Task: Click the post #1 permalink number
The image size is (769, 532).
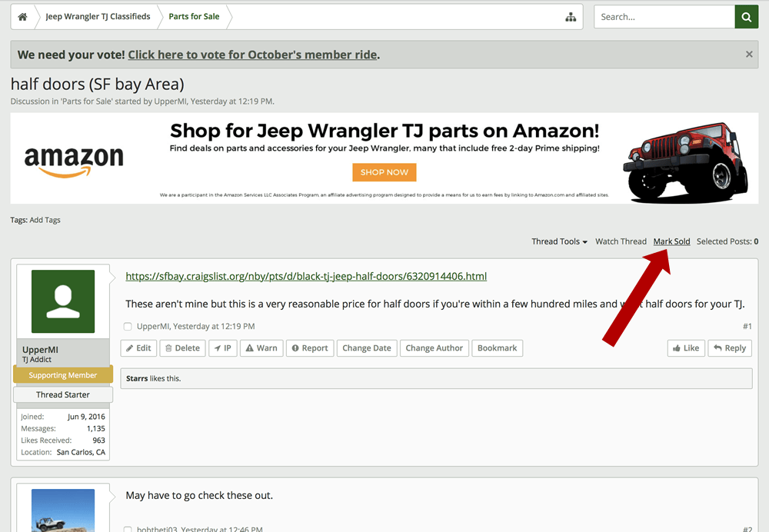Action: point(747,327)
